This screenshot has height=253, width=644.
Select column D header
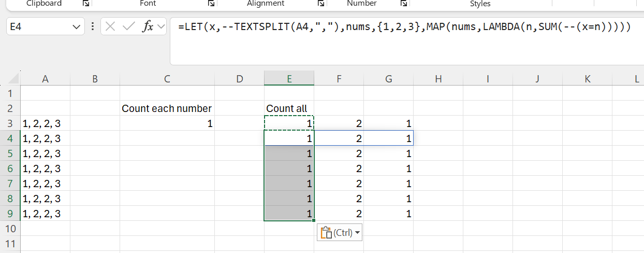pos(239,79)
